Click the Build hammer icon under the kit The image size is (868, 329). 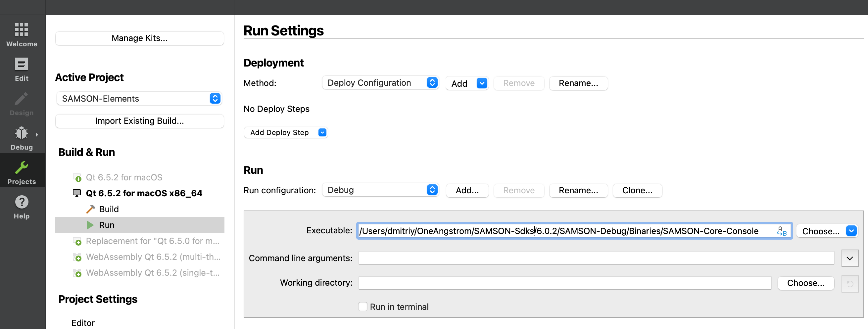click(90, 209)
